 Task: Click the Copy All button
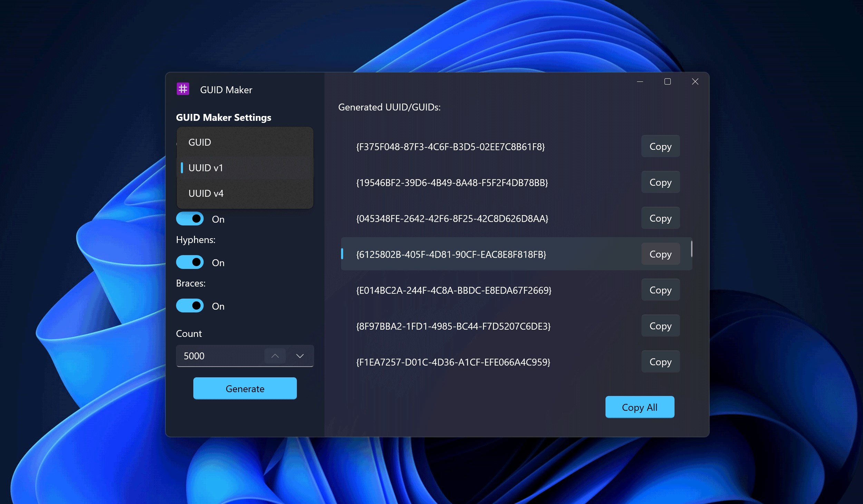(x=639, y=407)
